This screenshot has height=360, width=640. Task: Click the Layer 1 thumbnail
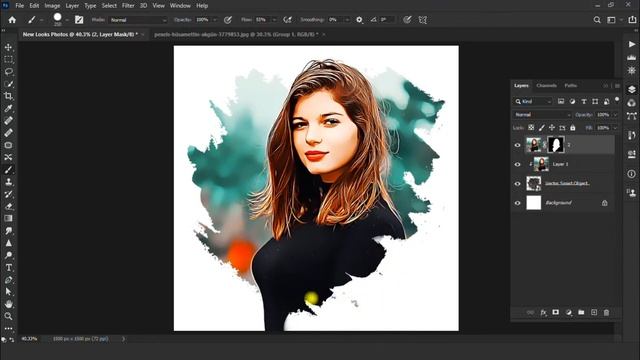click(x=541, y=164)
